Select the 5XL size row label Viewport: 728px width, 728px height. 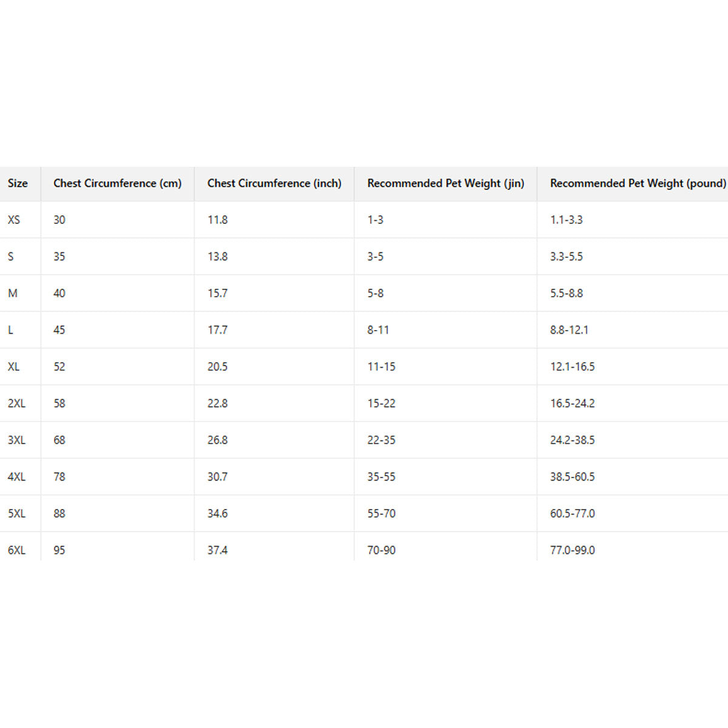pyautogui.click(x=16, y=513)
